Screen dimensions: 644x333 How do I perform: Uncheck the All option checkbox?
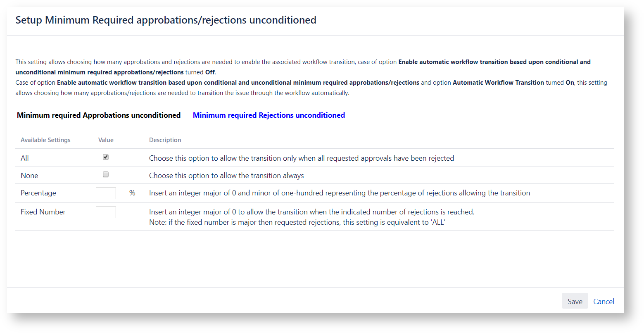106,157
